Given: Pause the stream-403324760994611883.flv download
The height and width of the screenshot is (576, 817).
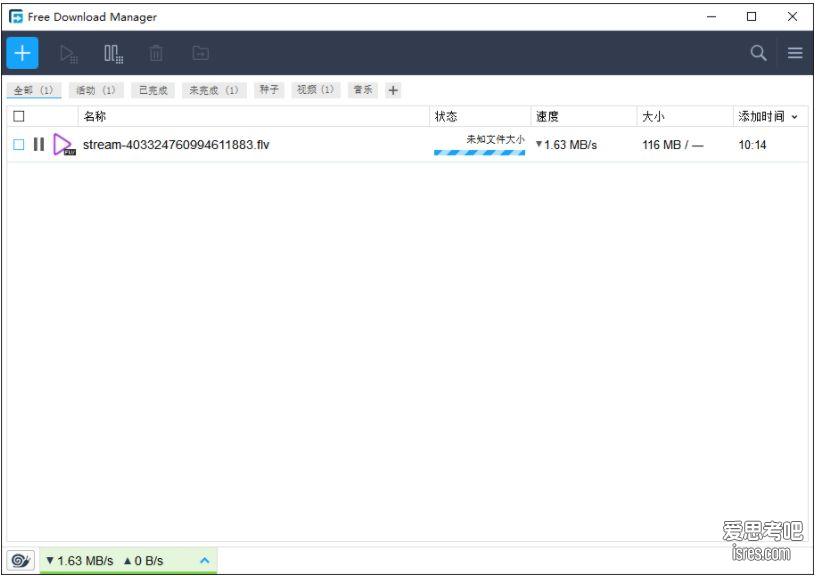Looking at the screenshot, I should (39, 144).
